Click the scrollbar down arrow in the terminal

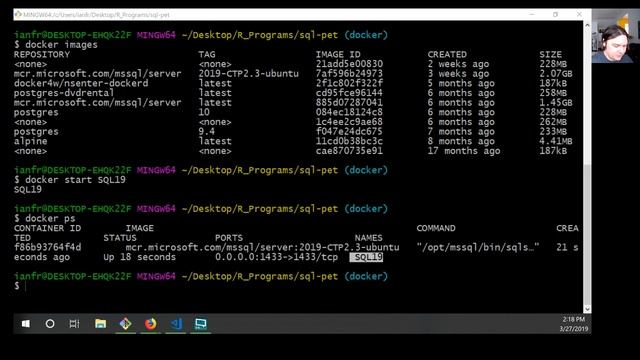coord(587,309)
